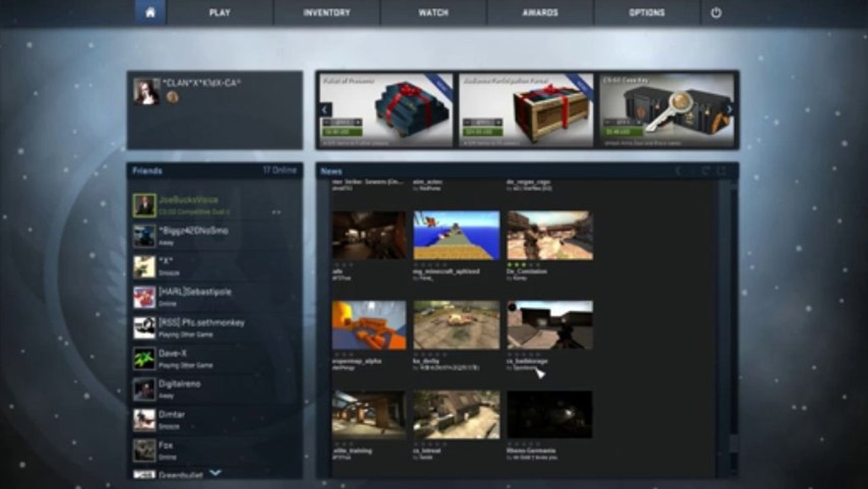Viewport: 868px width, 489px height.
Task: Select friend Fox
Action: [x=214, y=450]
